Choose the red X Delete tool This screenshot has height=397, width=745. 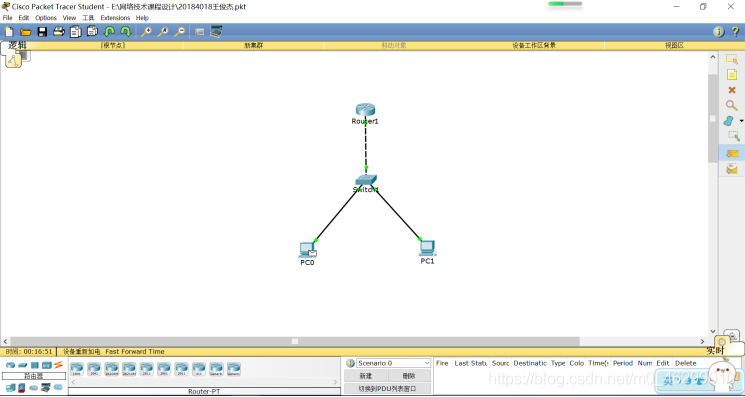[x=732, y=90]
